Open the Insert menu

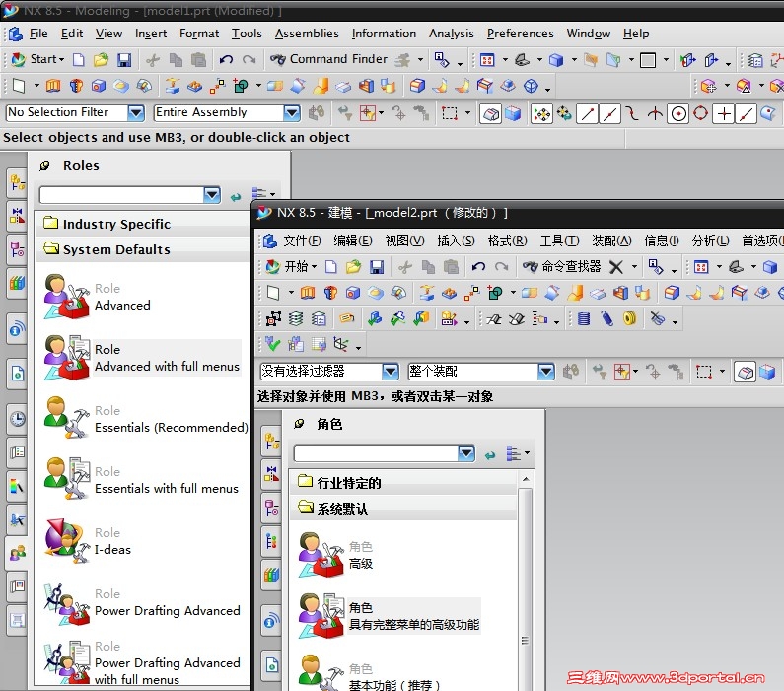click(x=151, y=34)
